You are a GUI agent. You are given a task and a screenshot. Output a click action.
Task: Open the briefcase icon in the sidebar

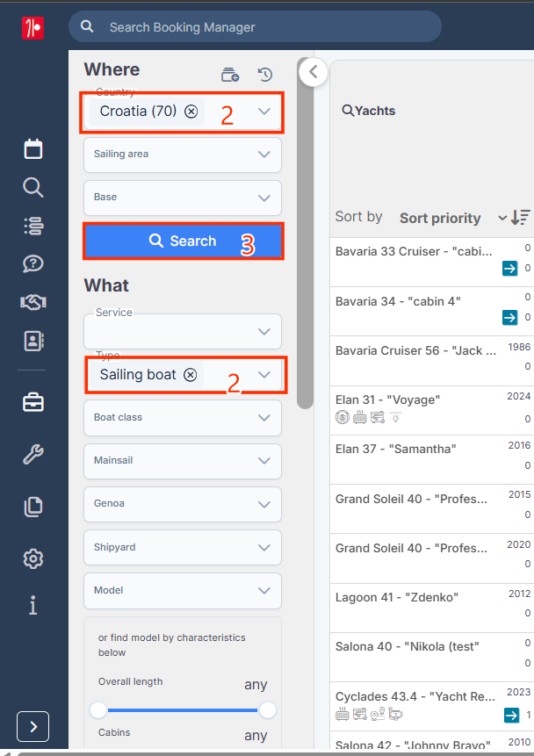(33, 402)
